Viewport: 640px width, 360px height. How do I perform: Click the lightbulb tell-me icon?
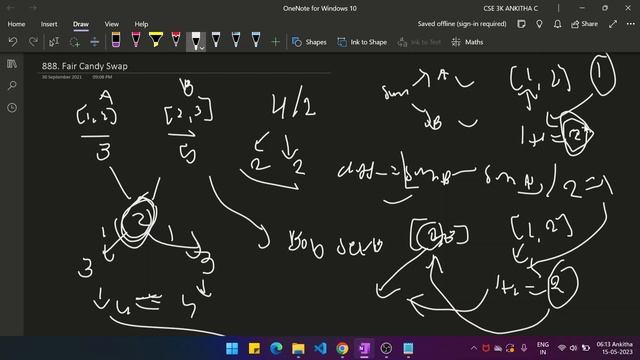tap(539, 24)
